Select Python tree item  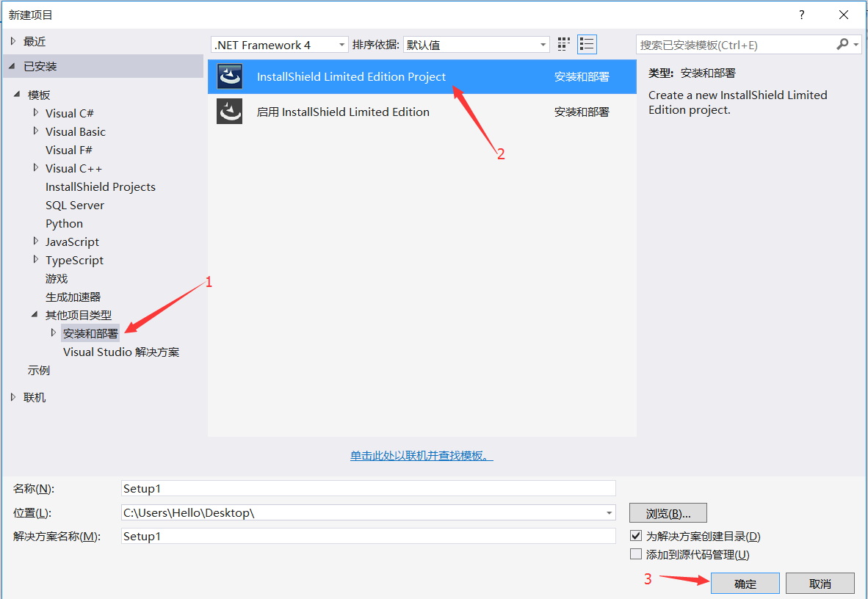[64, 224]
